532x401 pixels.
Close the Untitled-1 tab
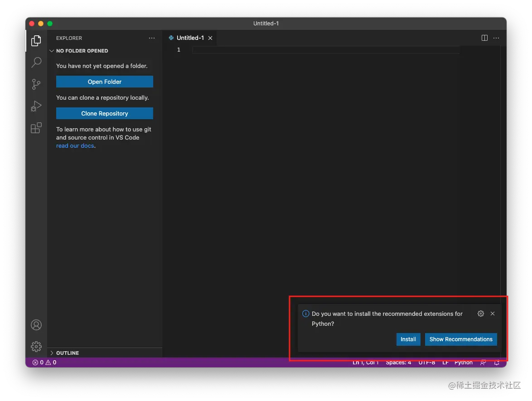pyautogui.click(x=210, y=38)
